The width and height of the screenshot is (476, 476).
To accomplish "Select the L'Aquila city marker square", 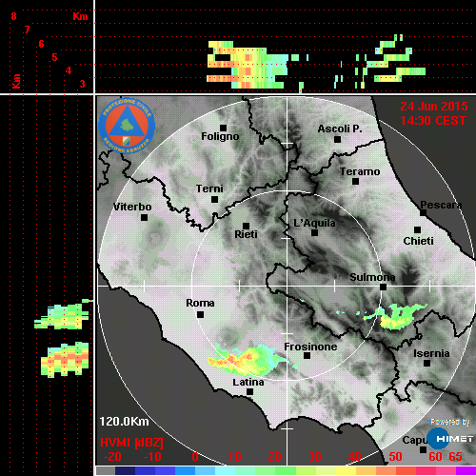I will 314,233.
